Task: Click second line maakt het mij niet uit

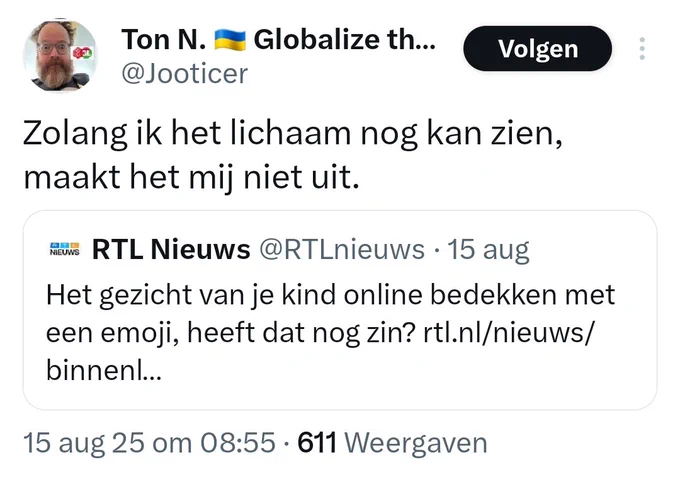Action: (192, 178)
